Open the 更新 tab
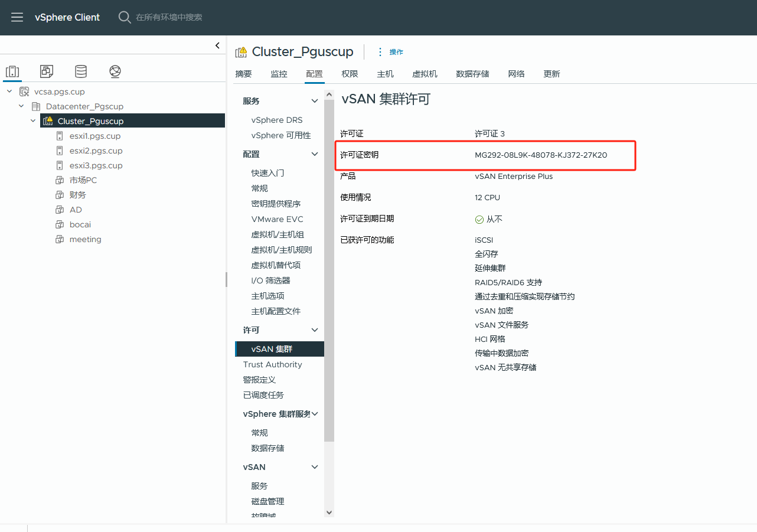 (552, 74)
